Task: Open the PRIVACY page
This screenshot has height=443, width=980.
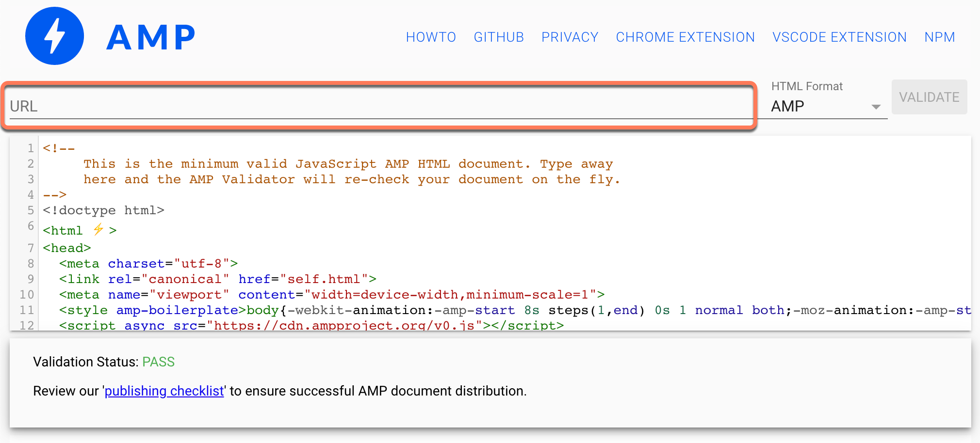Action: point(570,37)
